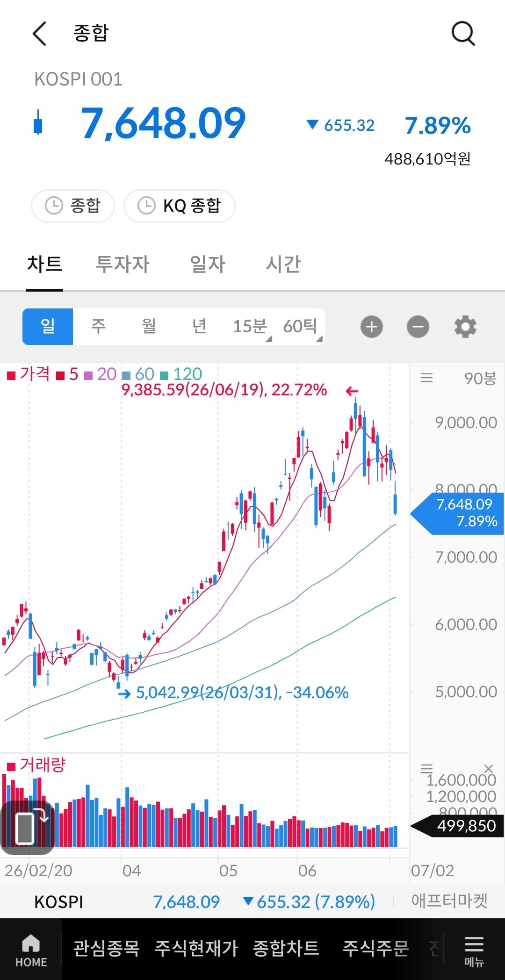The image size is (505, 980).
Task: Tap the KQ 종합 recent chip
Action: [180, 206]
